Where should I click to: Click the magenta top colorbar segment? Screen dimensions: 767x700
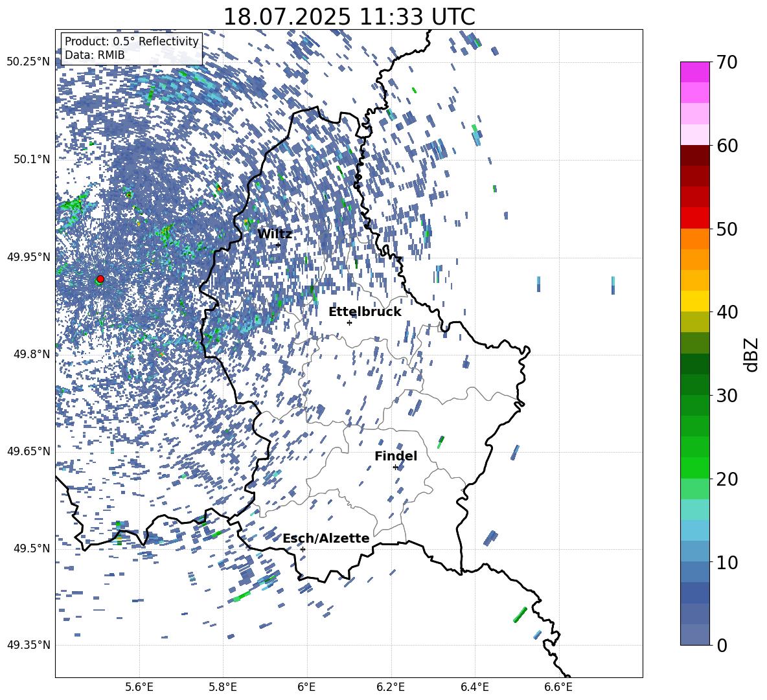(x=695, y=72)
